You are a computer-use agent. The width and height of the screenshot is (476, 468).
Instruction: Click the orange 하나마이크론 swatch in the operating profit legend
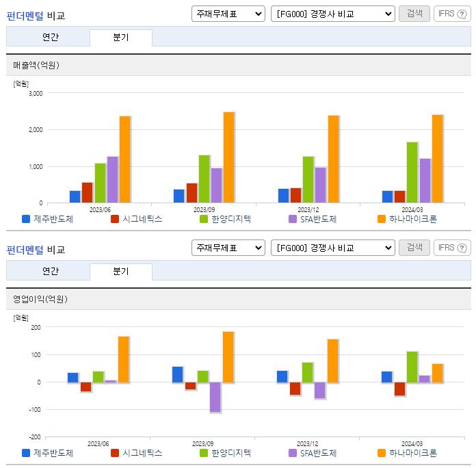(382, 453)
